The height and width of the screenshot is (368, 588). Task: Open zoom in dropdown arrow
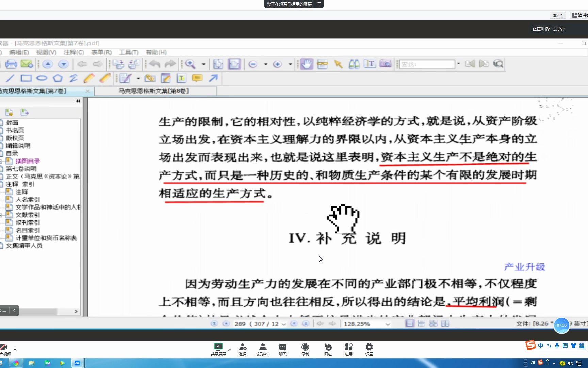click(x=290, y=64)
